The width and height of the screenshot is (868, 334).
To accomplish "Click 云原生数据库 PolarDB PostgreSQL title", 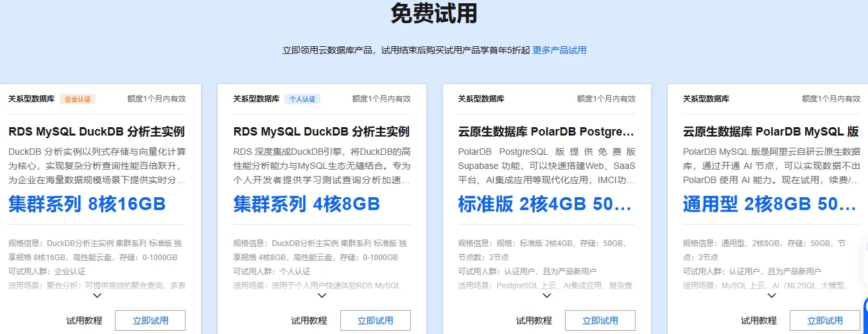I will tap(546, 132).
